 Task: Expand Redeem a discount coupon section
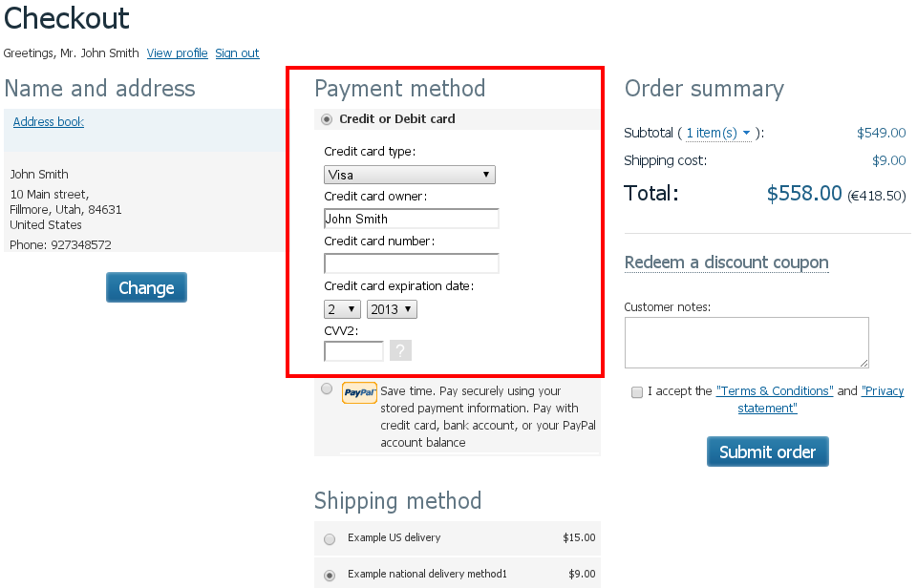[726, 262]
